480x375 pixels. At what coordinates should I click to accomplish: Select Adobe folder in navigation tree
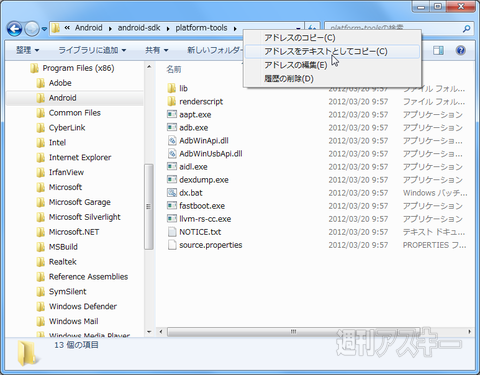click(x=60, y=83)
